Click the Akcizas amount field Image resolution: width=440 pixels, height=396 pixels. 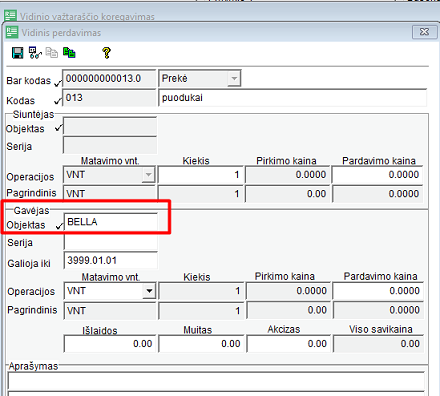pyautogui.click(x=289, y=344)
